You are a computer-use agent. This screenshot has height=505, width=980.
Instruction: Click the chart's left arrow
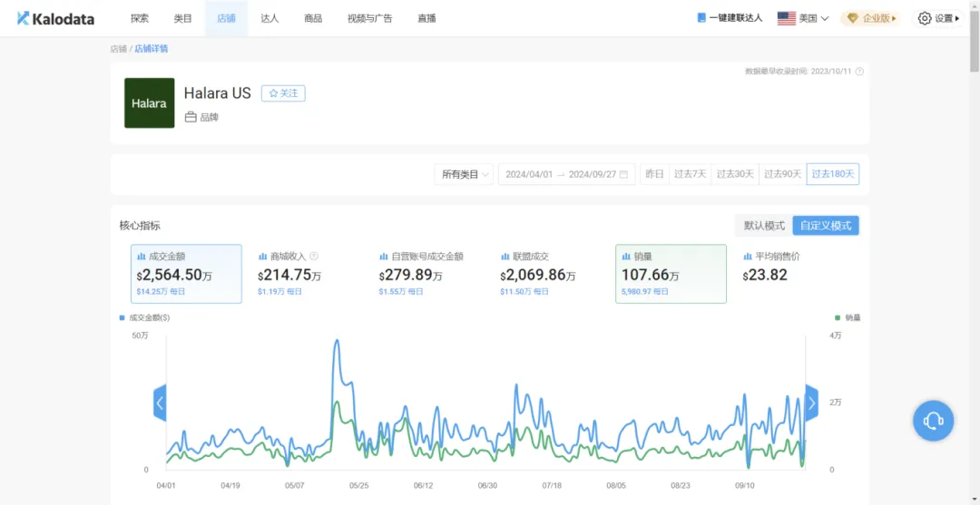coord(160,403)
